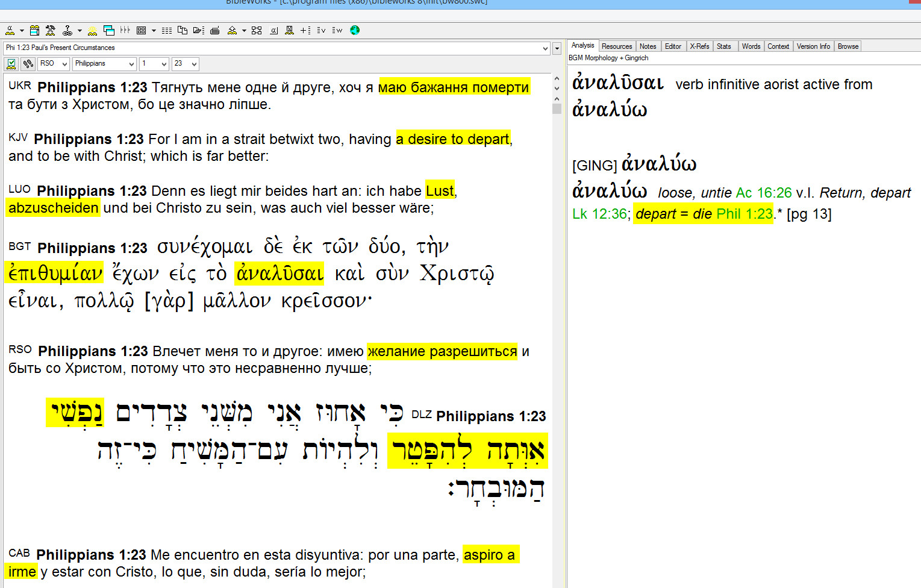921x588 pixels.
Task: Switch to the X-Refs tab
Action: click(x=700, y=46)
